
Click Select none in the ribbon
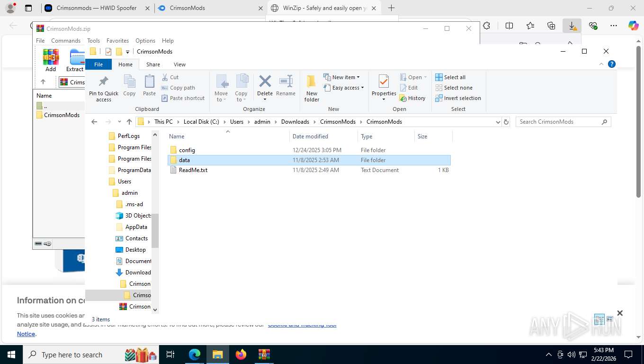[x=454, y=88]
